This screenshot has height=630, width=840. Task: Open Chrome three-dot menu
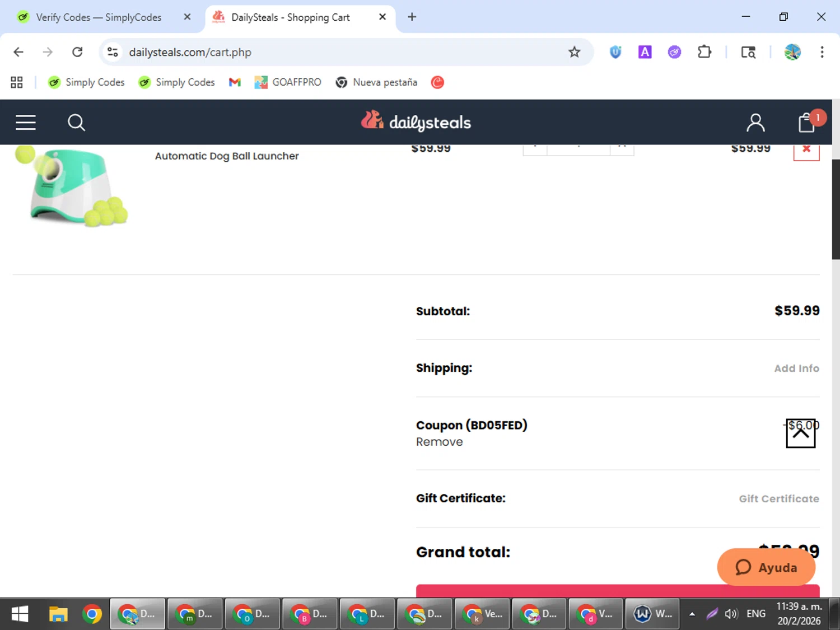822,52
